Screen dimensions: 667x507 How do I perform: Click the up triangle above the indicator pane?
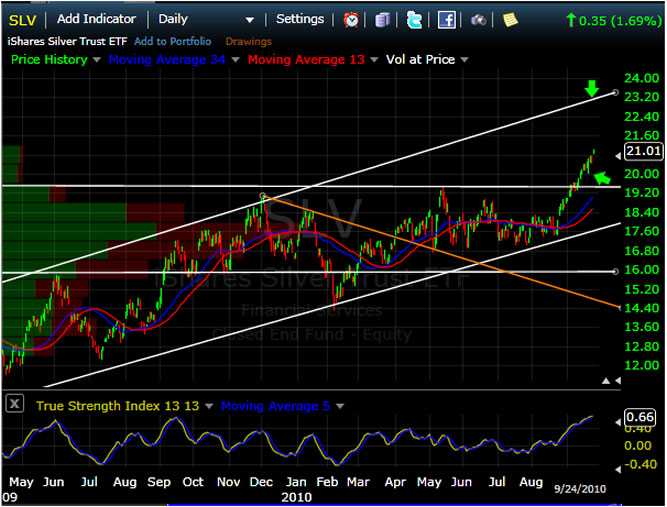609,383
